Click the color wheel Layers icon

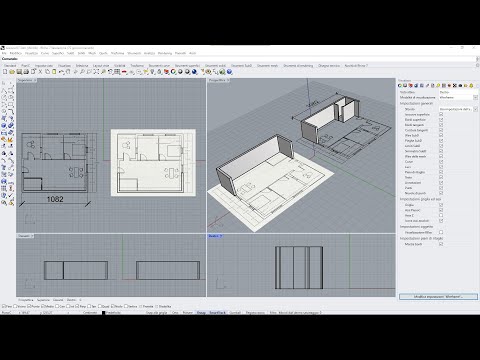173,72
